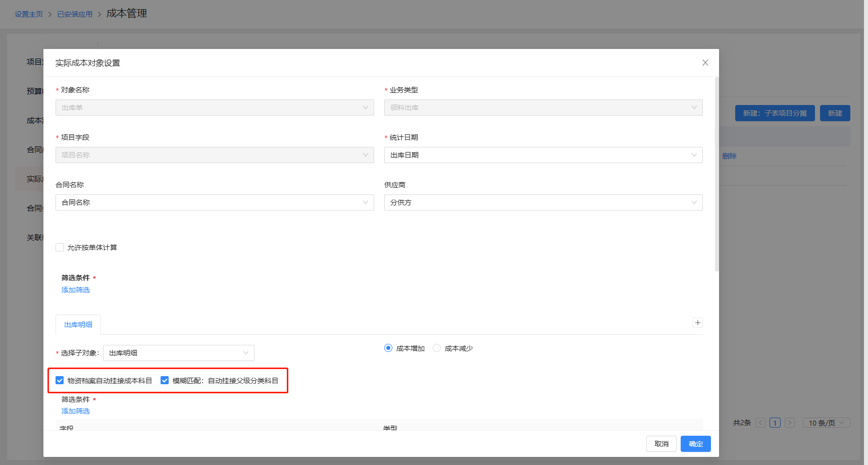
Task: Switch to 出库明细 tab
Action: tap(78, 325)
